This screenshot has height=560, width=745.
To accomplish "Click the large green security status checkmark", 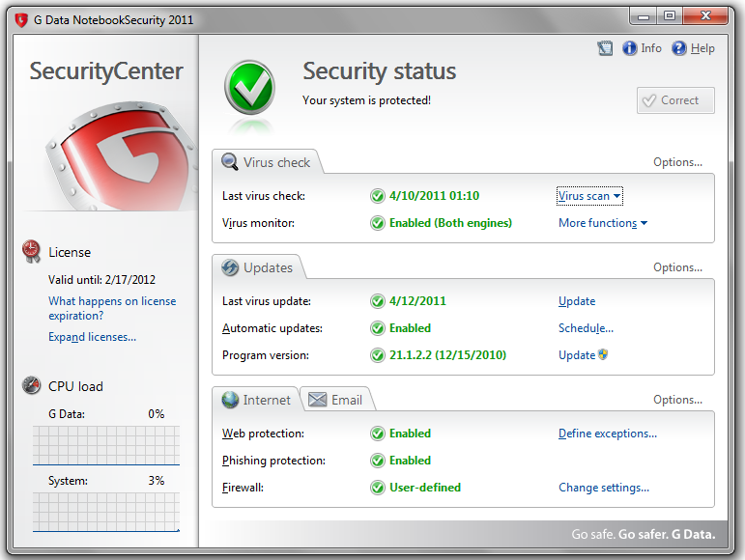I will (x=250, y=88).
